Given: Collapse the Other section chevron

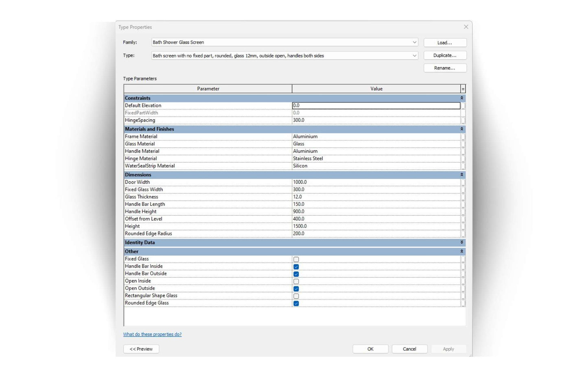Looking at the screenshot, I should [461, 251].
